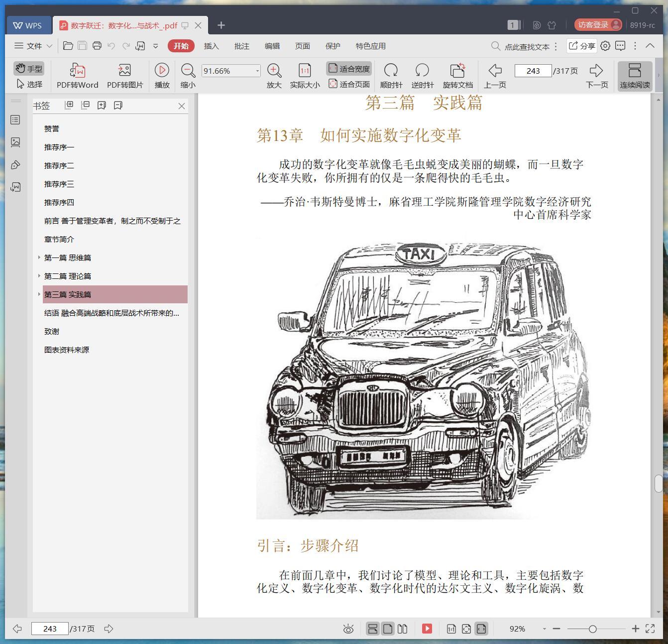The height and width of the screenshot is (644, 668).
Task: Open the 文件 menu dropdown
Action: [x=33, y=46]
